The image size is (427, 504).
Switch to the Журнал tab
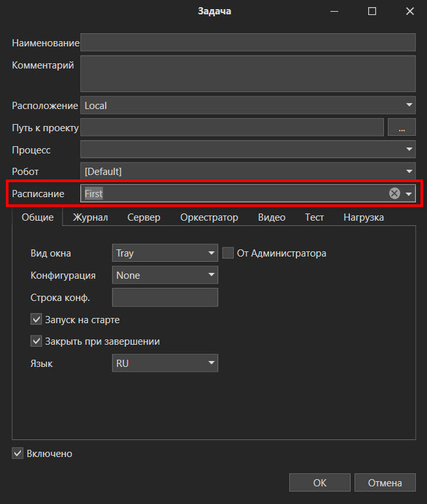(x=90, y=217)
